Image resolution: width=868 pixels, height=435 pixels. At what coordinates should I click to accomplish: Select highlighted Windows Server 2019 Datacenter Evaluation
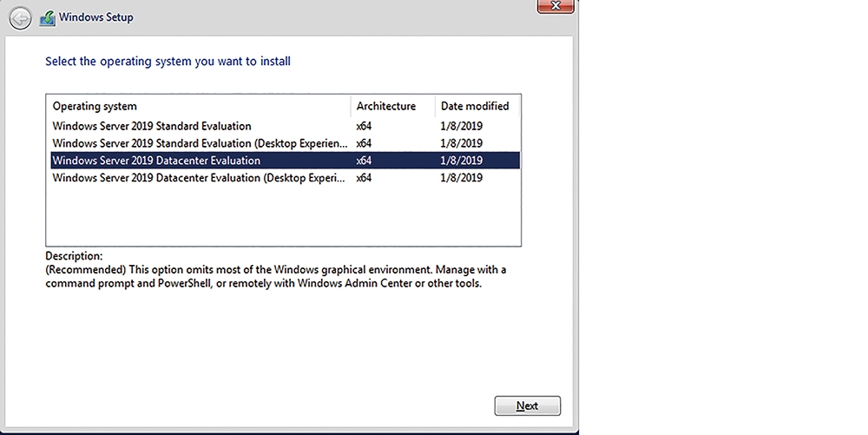(285, 161)
